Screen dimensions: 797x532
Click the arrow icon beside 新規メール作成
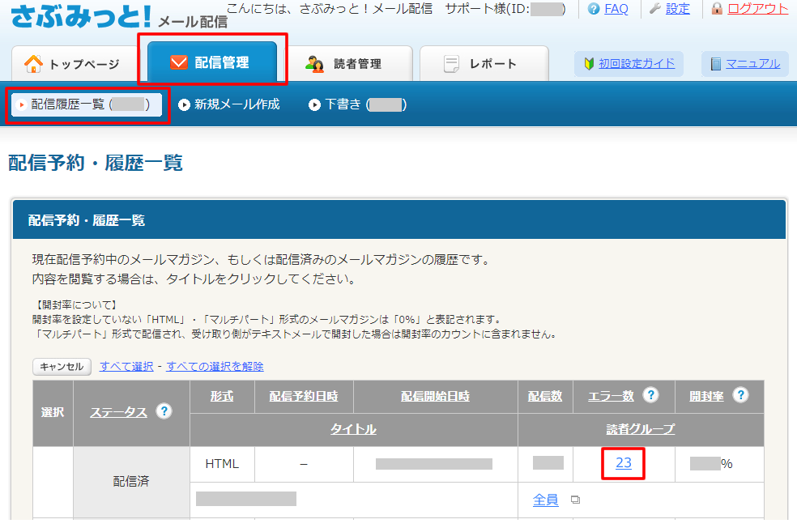pos(184,104)
